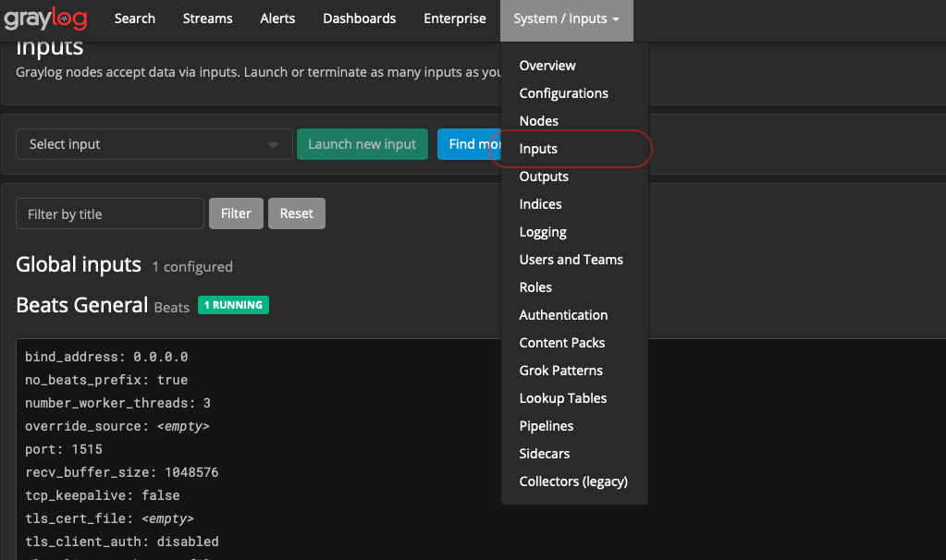Open Alerts from the top navigation
This screenshot has width=946, height=560.
(277, 18)
